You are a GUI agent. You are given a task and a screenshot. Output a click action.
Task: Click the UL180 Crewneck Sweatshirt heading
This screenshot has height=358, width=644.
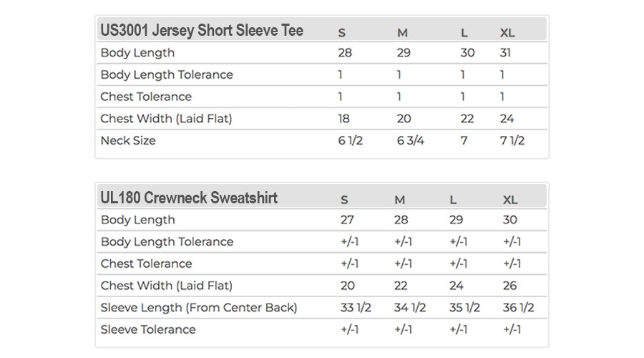point(189,198)
